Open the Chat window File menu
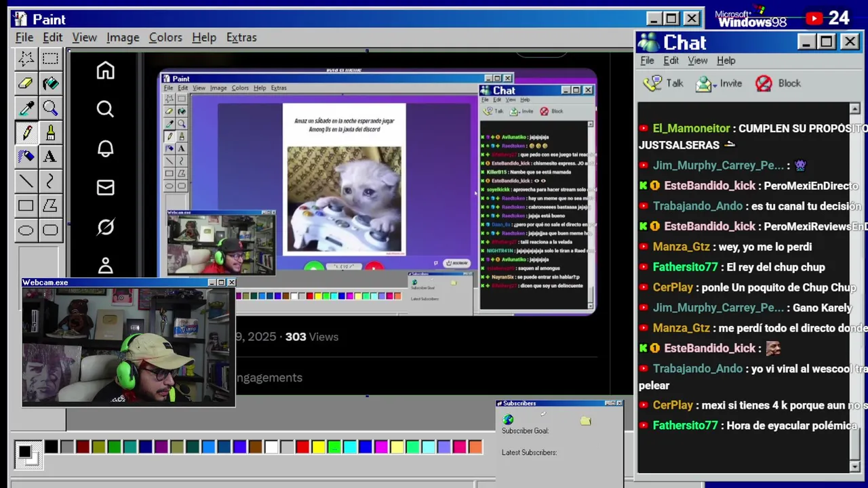Screen dimensions: 868x488 pyautogui.click(x=647, y=60)
